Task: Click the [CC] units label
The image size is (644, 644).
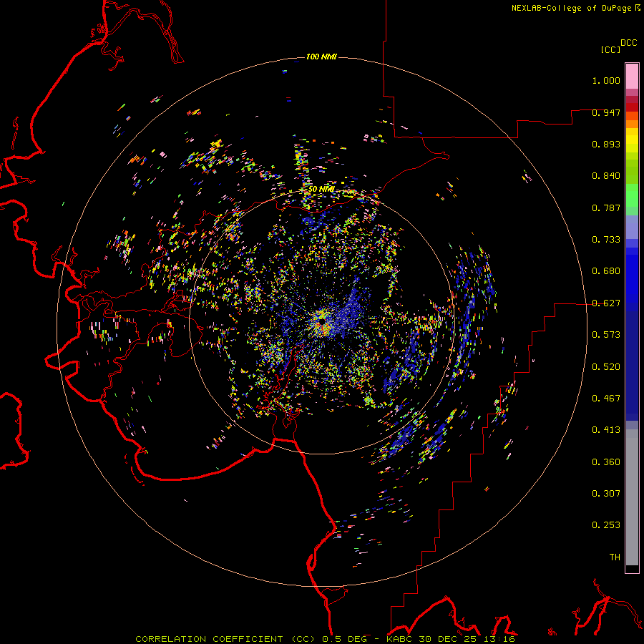Action: pos(610,49)
